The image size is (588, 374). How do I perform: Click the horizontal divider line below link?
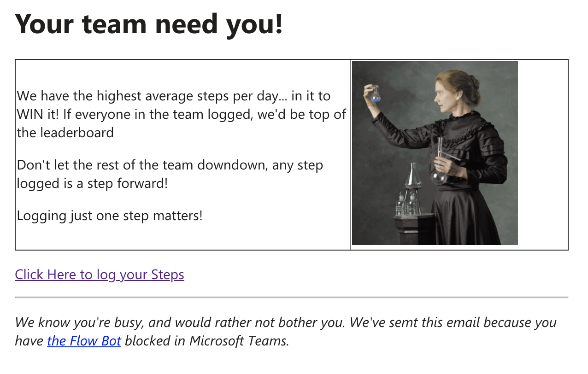[x=292, y=298]
